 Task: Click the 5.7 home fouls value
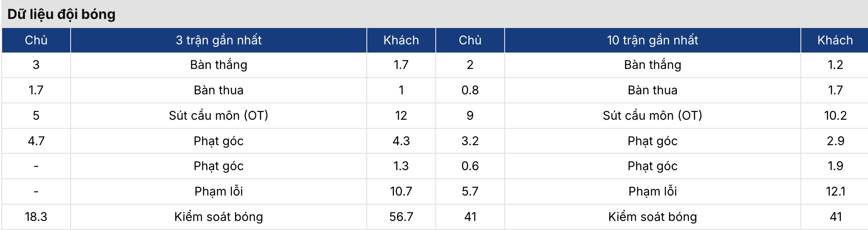point(470,191)
